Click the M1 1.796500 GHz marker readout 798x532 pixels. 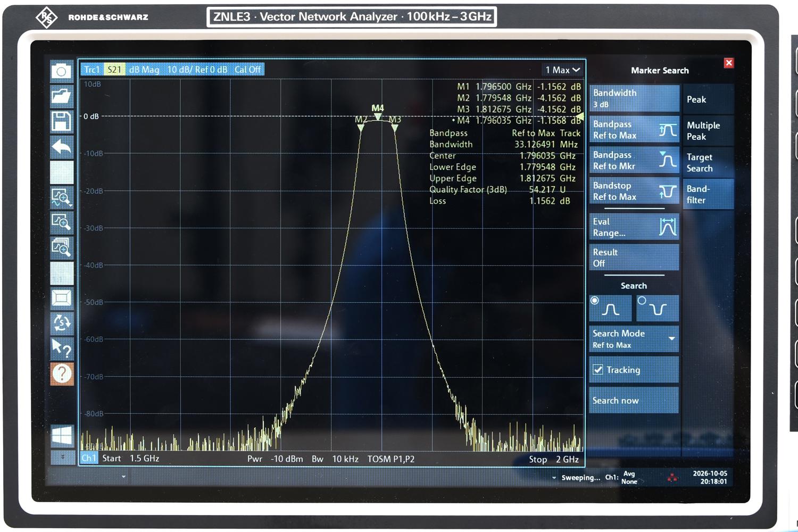pyautogui.click(x=519, y=87)
